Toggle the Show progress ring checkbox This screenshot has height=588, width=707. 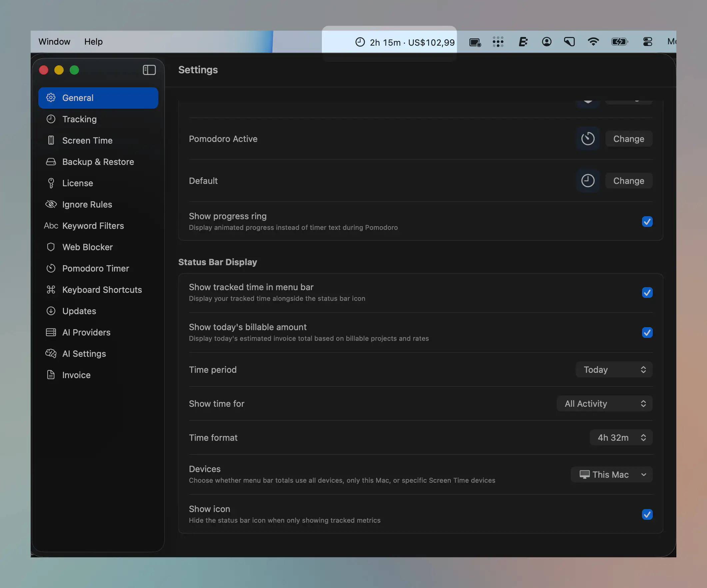(647, 222)
